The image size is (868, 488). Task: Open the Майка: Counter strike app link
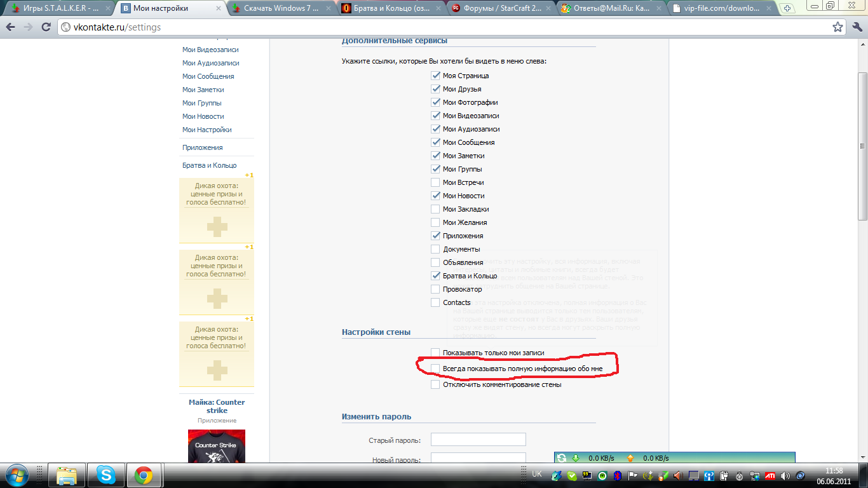coord(217,406)
